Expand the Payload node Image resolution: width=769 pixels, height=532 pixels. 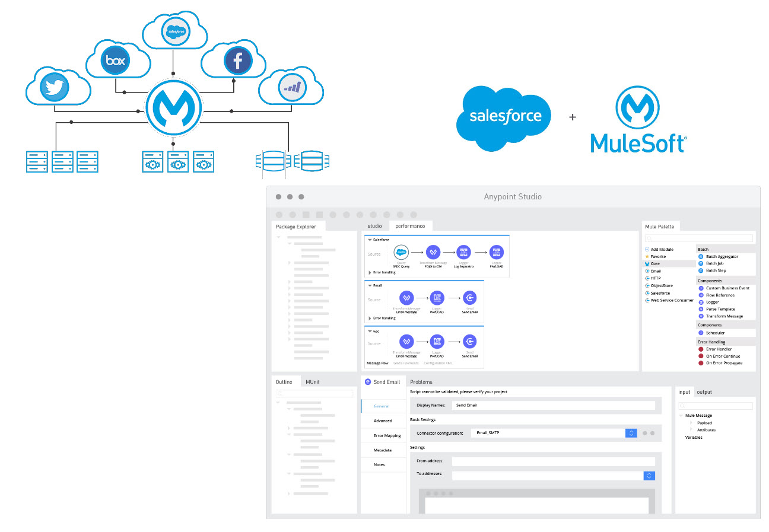click(x=691, y=423)
